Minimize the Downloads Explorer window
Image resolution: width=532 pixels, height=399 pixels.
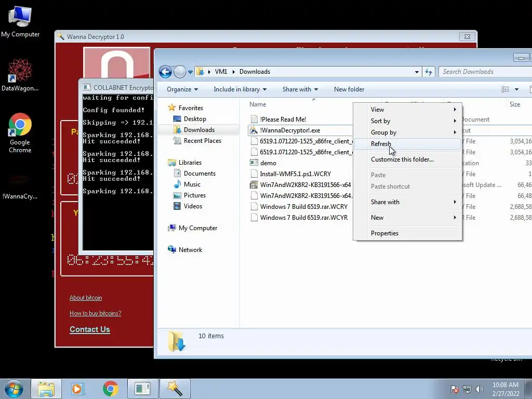[521, 58]
